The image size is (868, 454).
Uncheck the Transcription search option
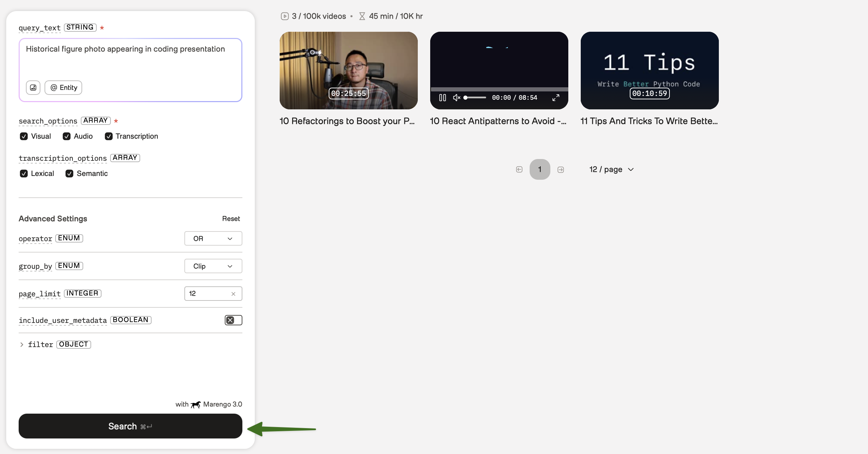pos(109,136)
